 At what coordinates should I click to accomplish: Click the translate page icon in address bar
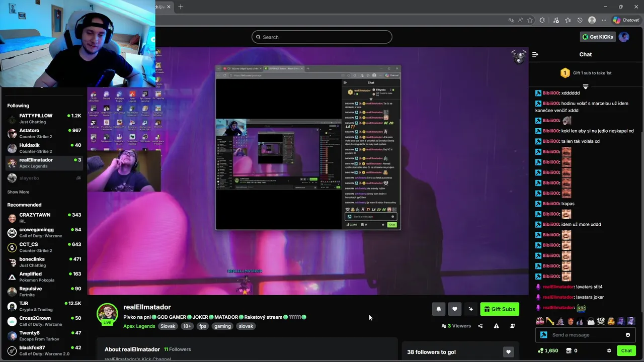tap(511, 20)
